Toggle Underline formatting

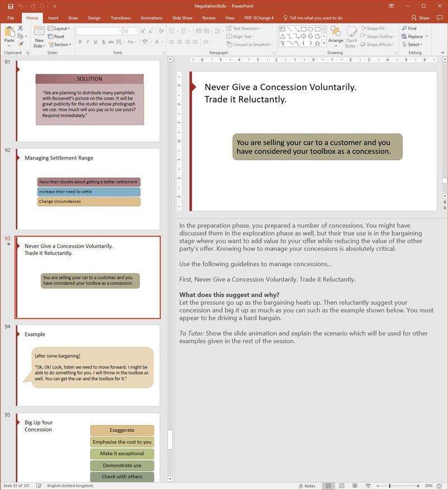[95, 41]
